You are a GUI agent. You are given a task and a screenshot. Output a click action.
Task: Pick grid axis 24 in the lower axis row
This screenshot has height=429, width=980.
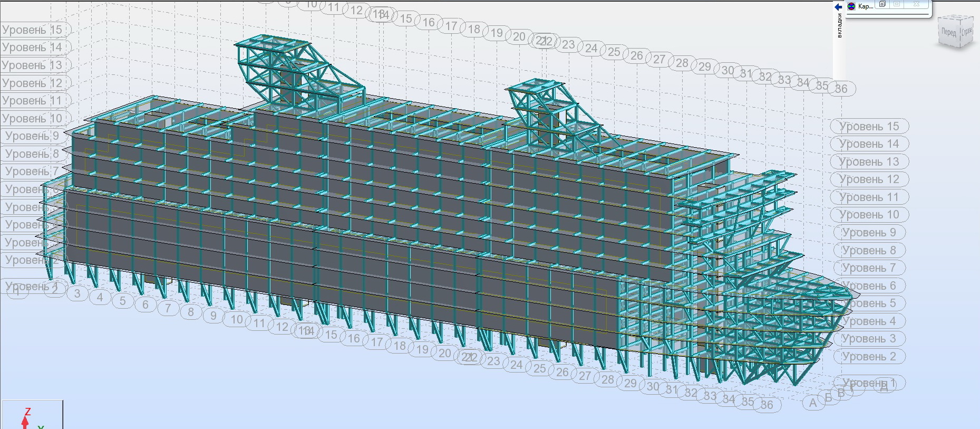tap(517, 365)
